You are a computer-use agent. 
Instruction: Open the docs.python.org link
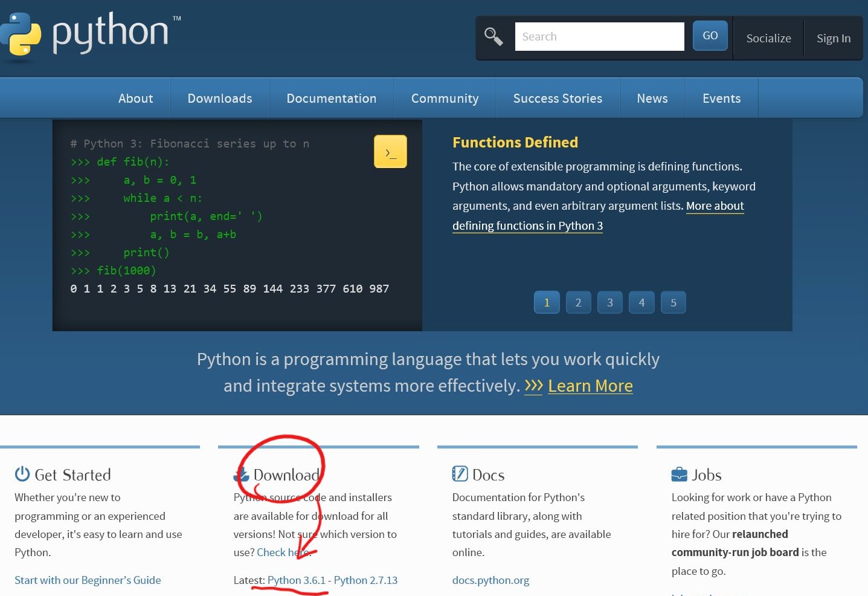[x=490, y=580]
